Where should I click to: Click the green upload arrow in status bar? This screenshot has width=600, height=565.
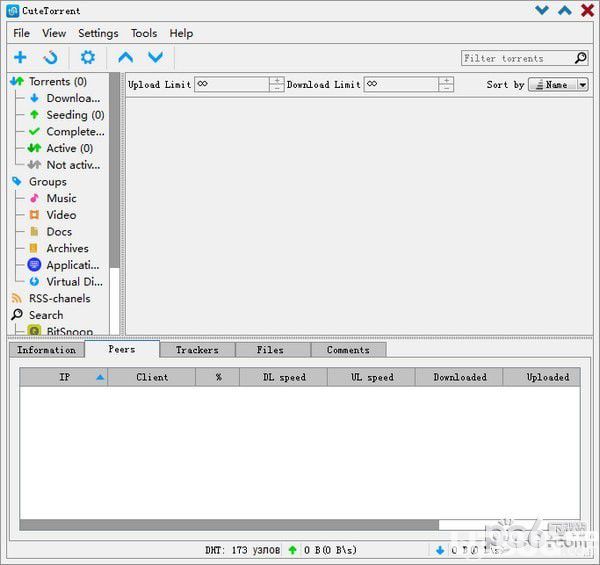click(292, 550)
